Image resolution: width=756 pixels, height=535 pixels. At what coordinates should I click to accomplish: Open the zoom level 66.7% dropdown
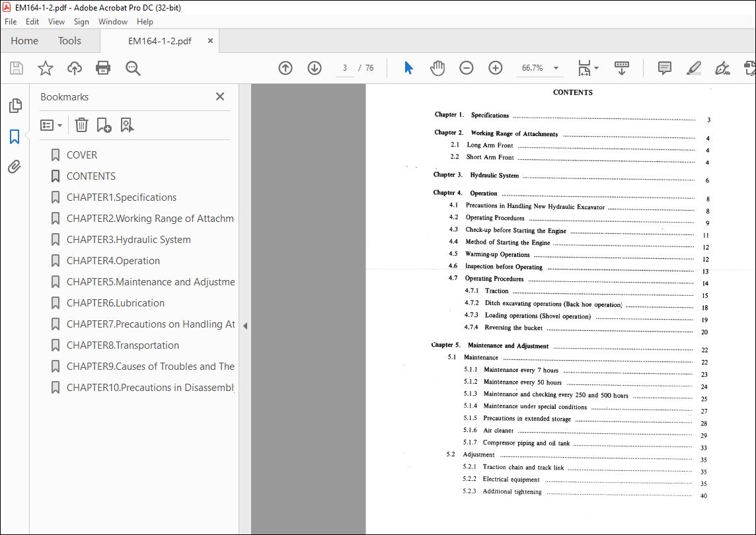pos(556,68)
